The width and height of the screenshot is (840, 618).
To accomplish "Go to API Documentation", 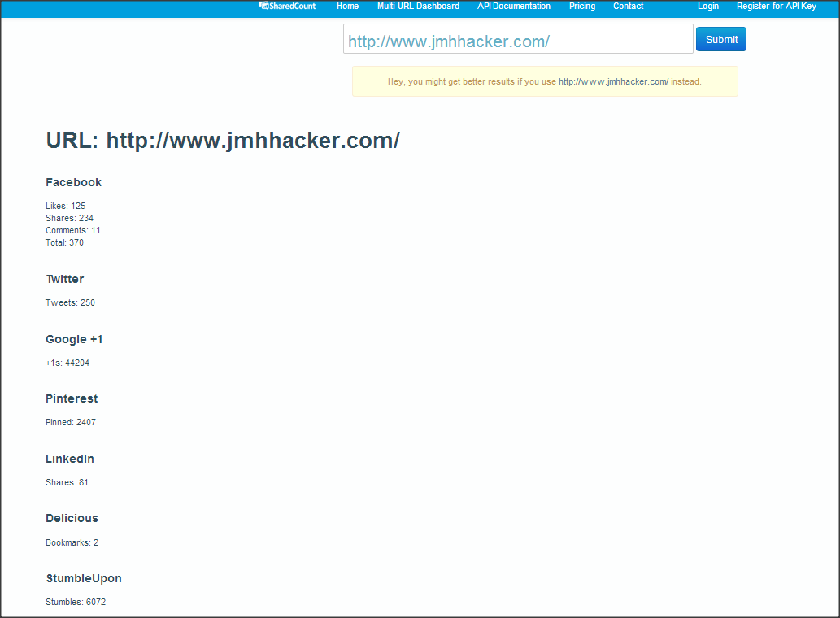I will click(x=514, y=6).
